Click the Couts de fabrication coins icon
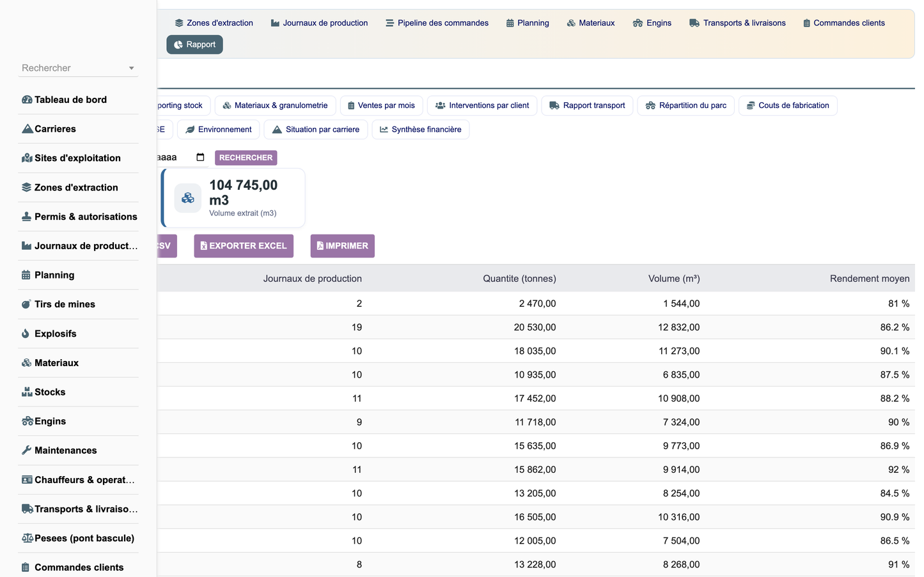The width and height of the screenshot is (924, 577). 751,105
